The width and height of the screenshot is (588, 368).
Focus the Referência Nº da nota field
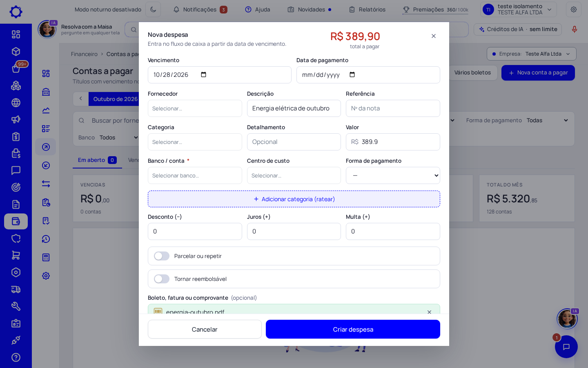[x=393, y=108]
